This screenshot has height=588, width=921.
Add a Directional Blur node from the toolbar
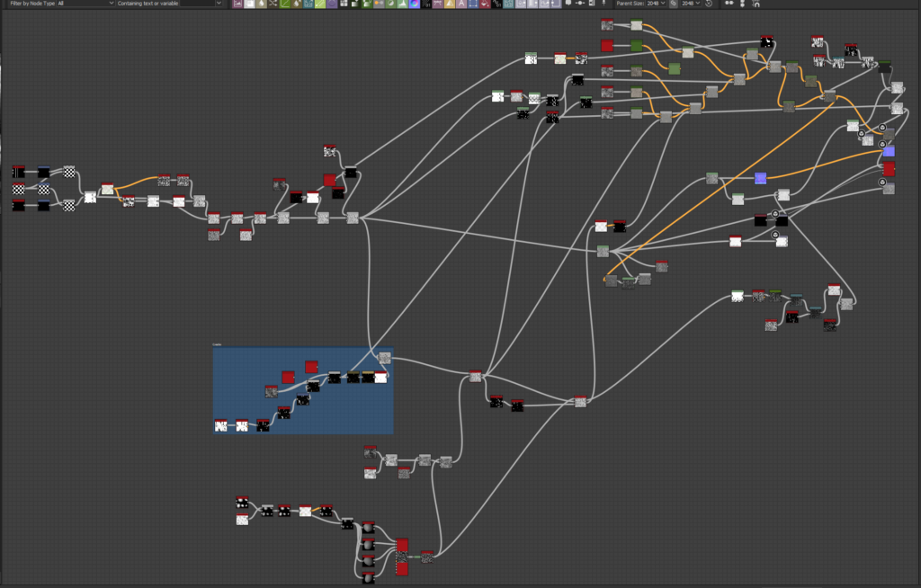297,4
